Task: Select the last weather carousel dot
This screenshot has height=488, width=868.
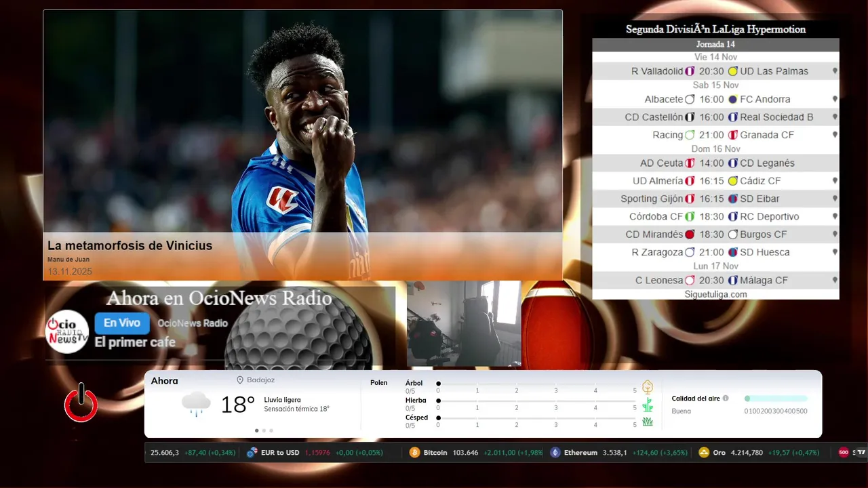Action: [271, 430]
